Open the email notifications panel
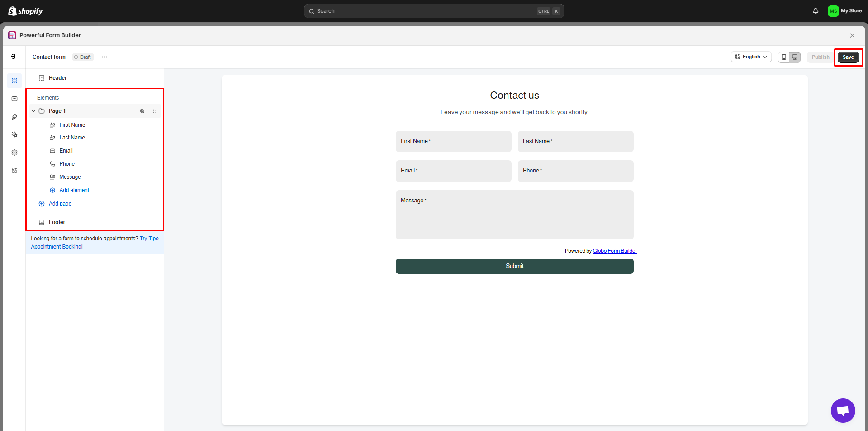The width and height of the screenshot is (868, 431). pyautogui.click(x=14, y=99)
